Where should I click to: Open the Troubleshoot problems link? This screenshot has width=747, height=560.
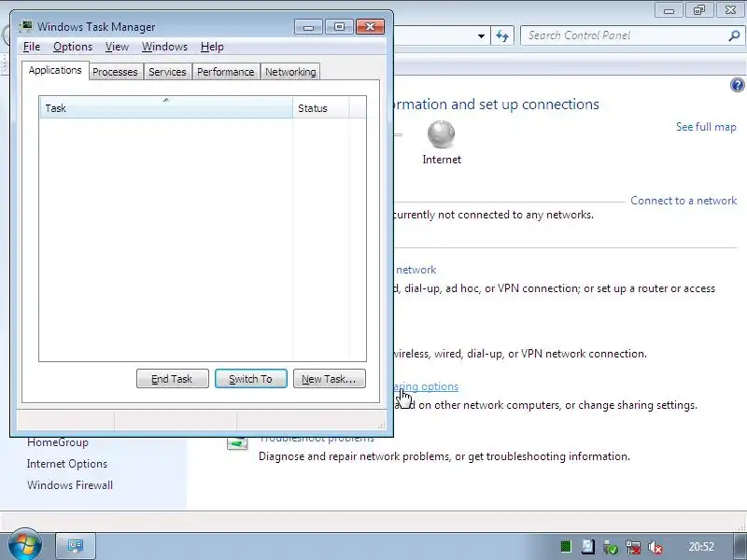pos(317,439)
